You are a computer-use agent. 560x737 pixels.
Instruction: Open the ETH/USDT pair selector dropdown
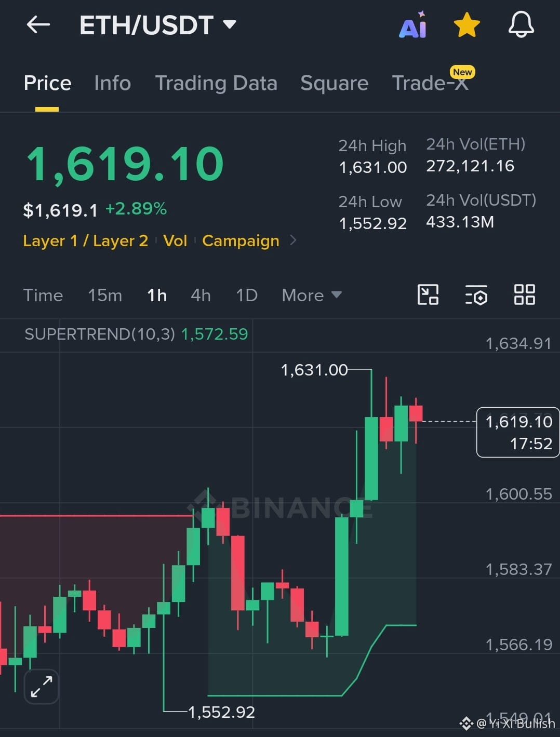158,25
